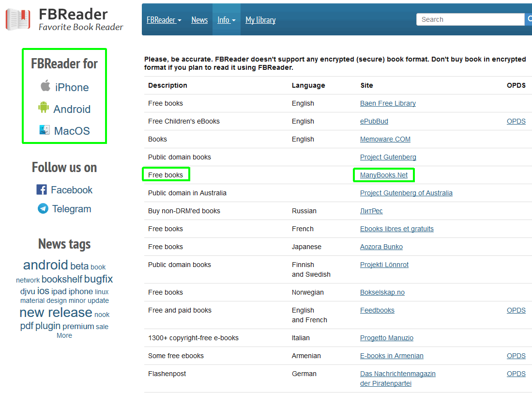This screenshot has width=532, height=394.
Task: Click the MacOS Finder icon
Action: click(45, 130)
